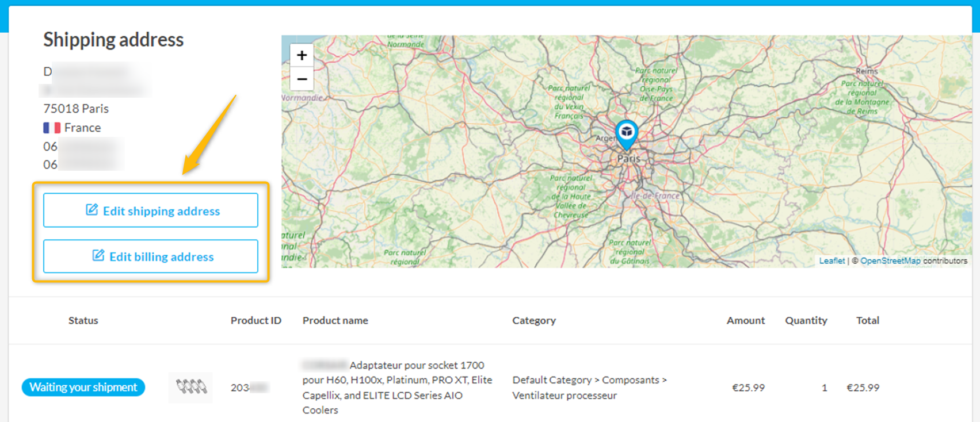Click the Waiting your shipment status badge
Image resolution: width=980 pixels, height=422 pixels.
[x=83, y=388]
